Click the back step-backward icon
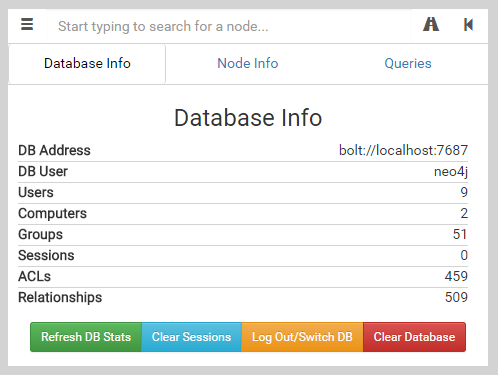498x375 pixels. 468,25
